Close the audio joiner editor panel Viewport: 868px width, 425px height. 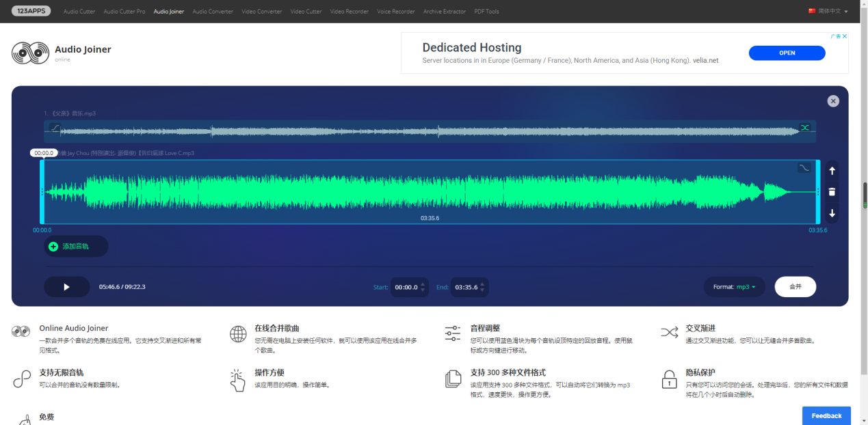pyautogui.click(x=833, y=101)
